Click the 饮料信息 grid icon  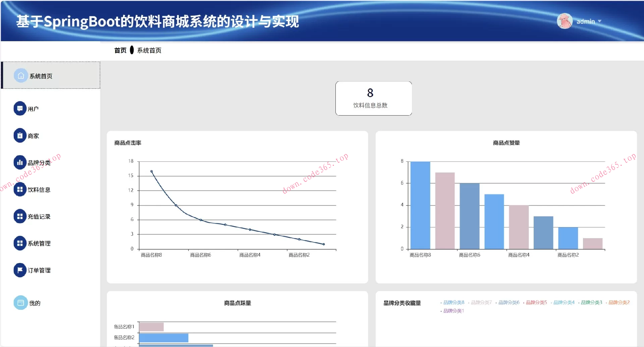pyautogui.click(x=20, y=190)
